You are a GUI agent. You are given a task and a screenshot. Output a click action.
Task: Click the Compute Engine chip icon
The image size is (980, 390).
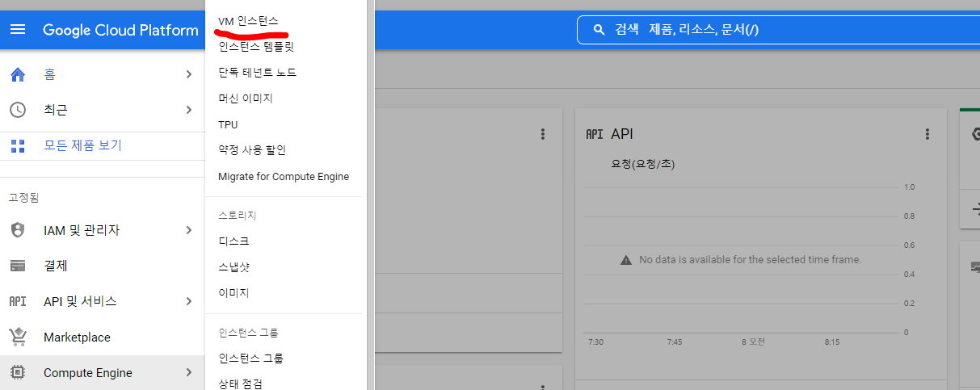(18, 373)
